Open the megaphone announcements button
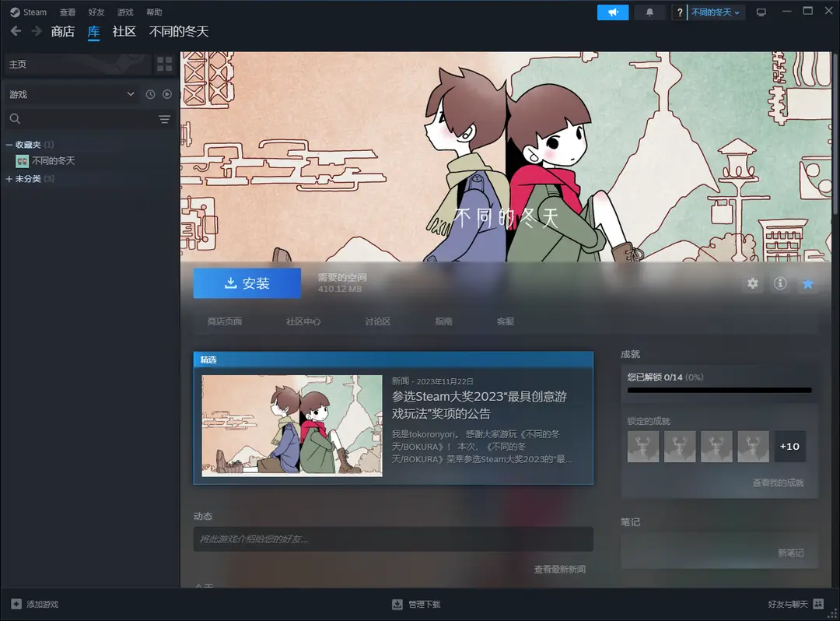Screen dimensions: 840x621 (613, 12)
